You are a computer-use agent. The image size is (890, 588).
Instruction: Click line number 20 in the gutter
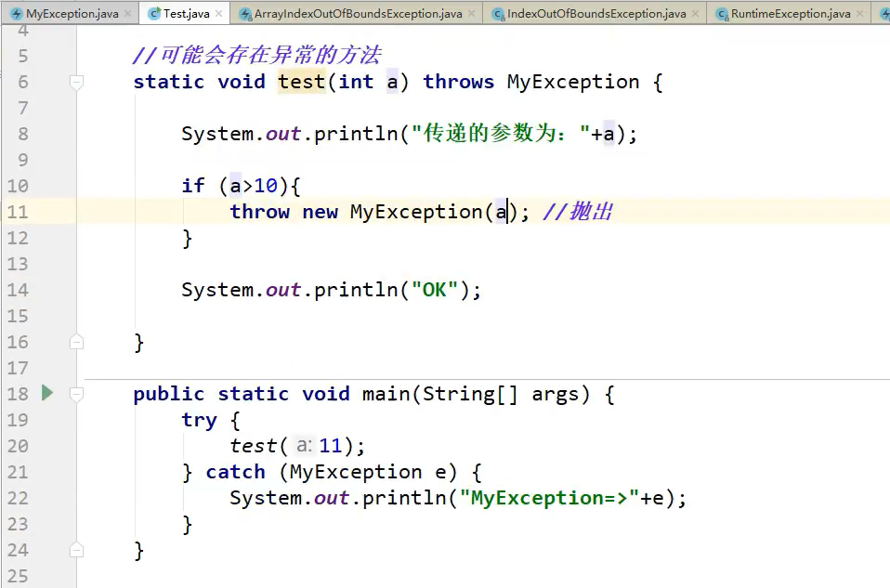[17, 446]
